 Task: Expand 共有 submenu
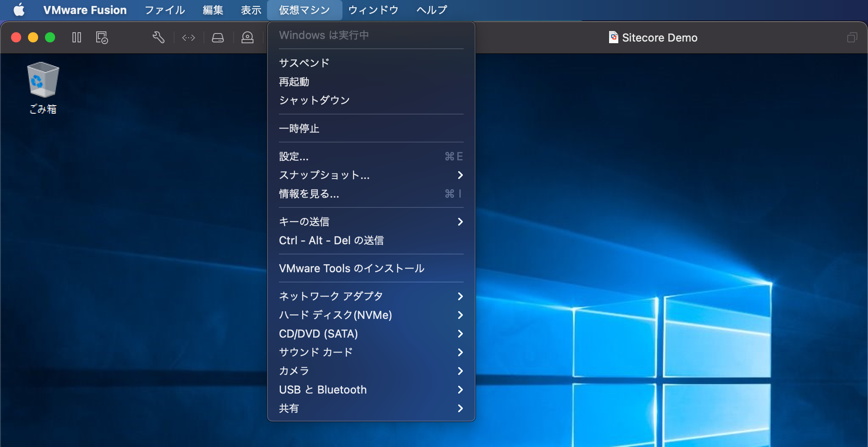[371, 408]
